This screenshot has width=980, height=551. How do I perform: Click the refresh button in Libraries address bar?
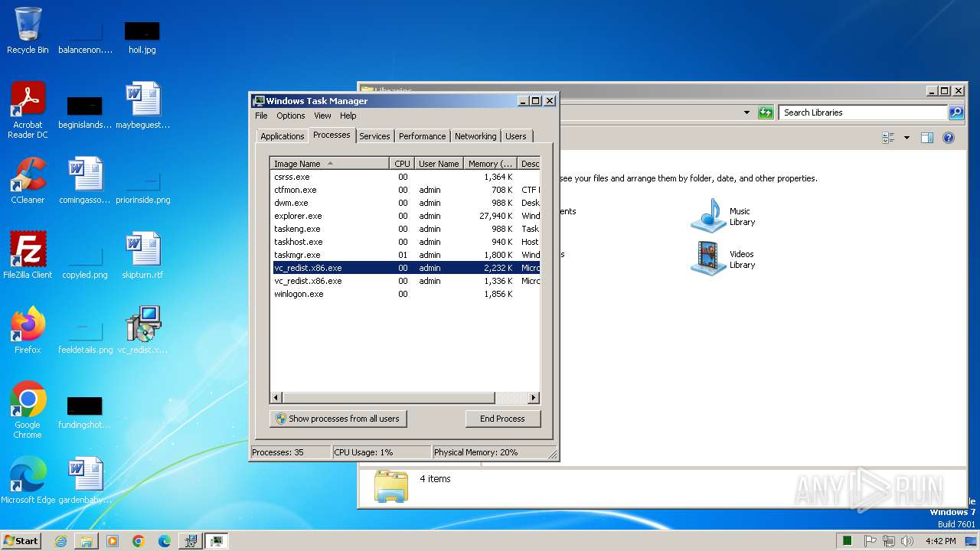click(x=766, y=112)
